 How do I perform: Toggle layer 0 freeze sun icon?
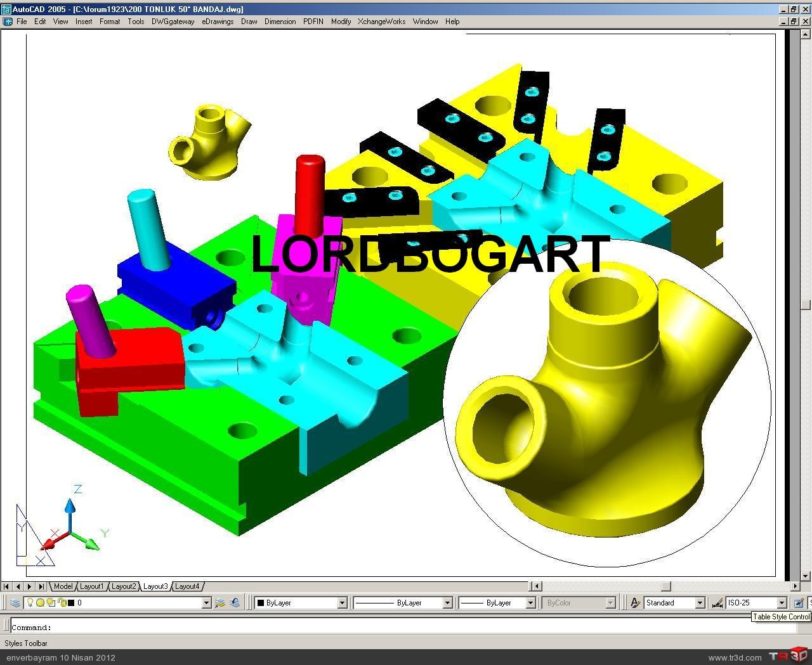pyautogui.click(x=40, y=603)
